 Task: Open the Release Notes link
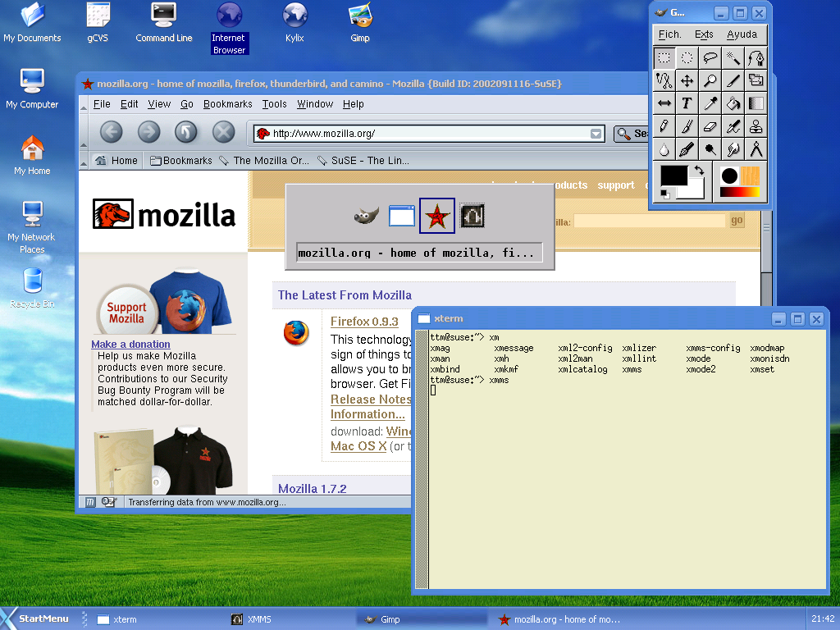point(371,399)
